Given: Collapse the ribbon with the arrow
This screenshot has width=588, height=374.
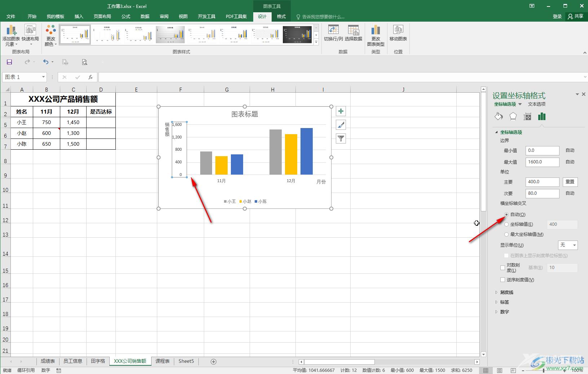Looking at the screenshot, I should coord(585,53).
